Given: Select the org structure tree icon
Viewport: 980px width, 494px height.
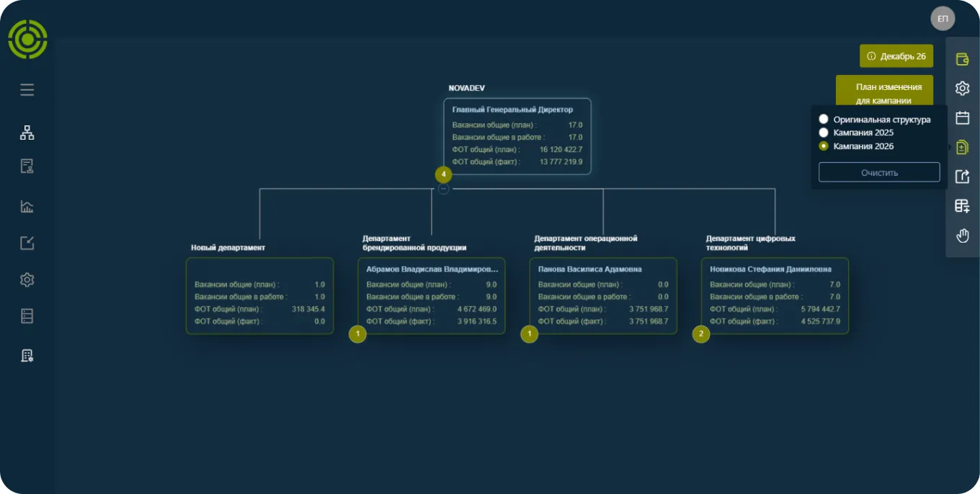Looking at the screenshot, I should [27, 133].
